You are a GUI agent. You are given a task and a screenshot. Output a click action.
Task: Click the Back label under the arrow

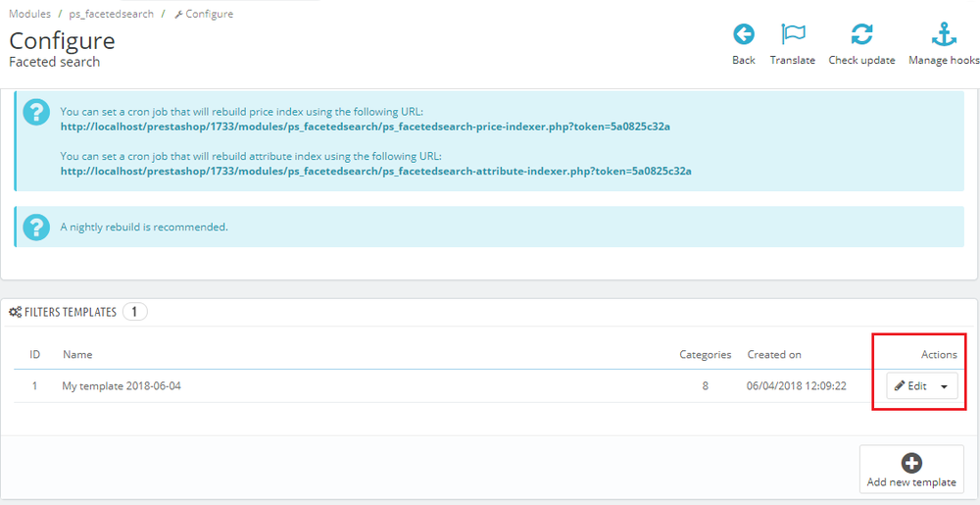point(744,61)
